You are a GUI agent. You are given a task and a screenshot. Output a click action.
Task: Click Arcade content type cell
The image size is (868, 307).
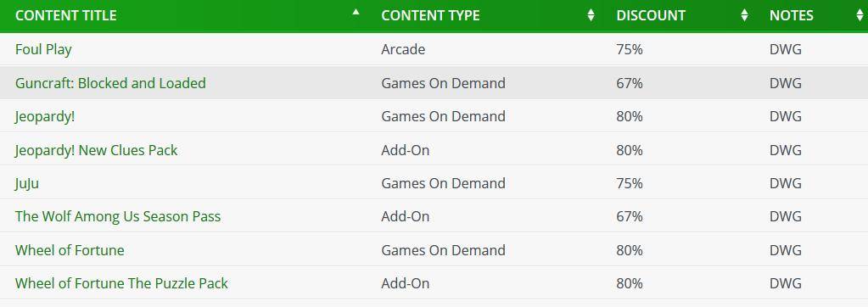pos(403,50)
